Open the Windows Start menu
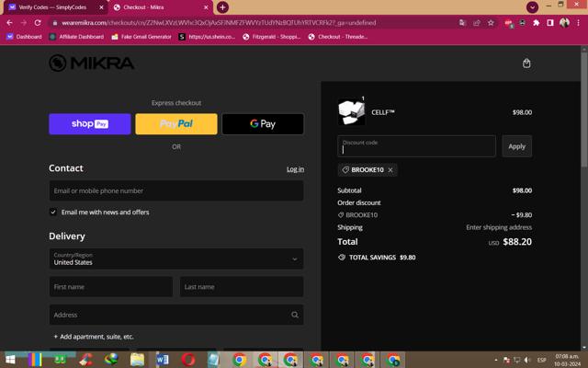 click(x=10, y=360)
